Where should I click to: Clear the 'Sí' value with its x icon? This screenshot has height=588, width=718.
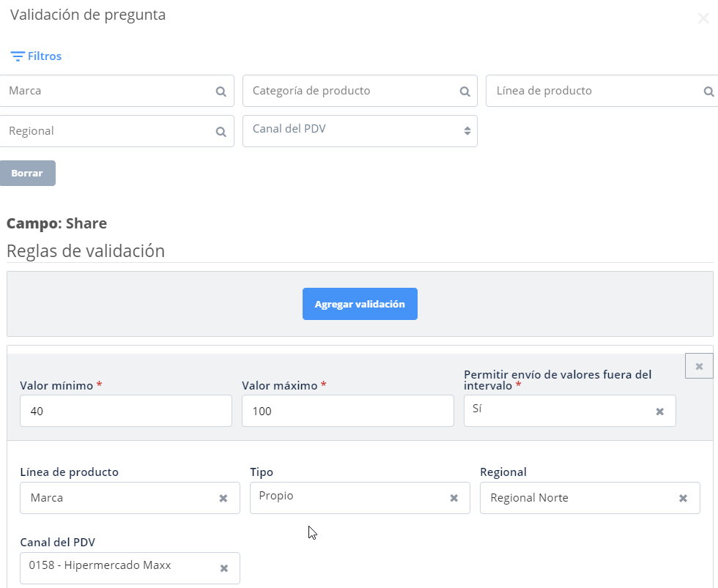[659, 412]
